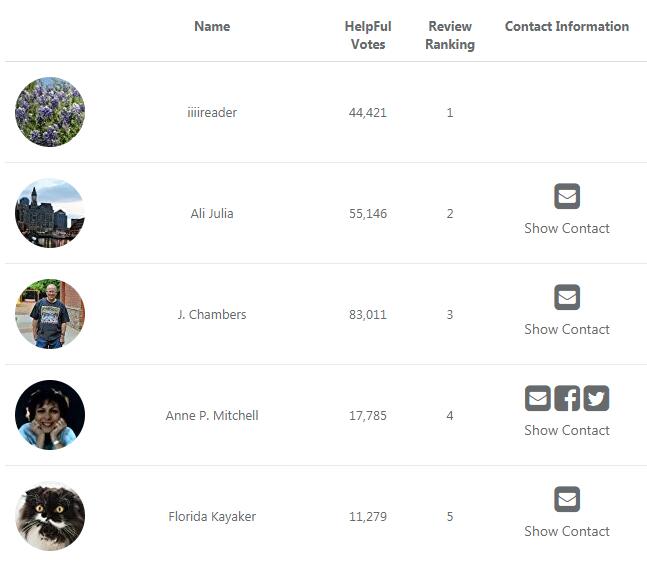647x564 pixels.
Task: Select the reviewer name iiiireader
Action: pyautogui.click(x=212, y=112)
